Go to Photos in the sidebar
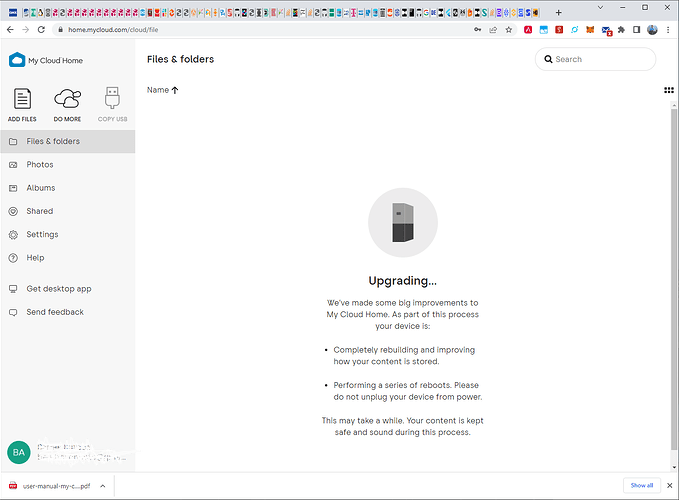The width and height of the screenshot is (679, 500). [x=68, y=165]
